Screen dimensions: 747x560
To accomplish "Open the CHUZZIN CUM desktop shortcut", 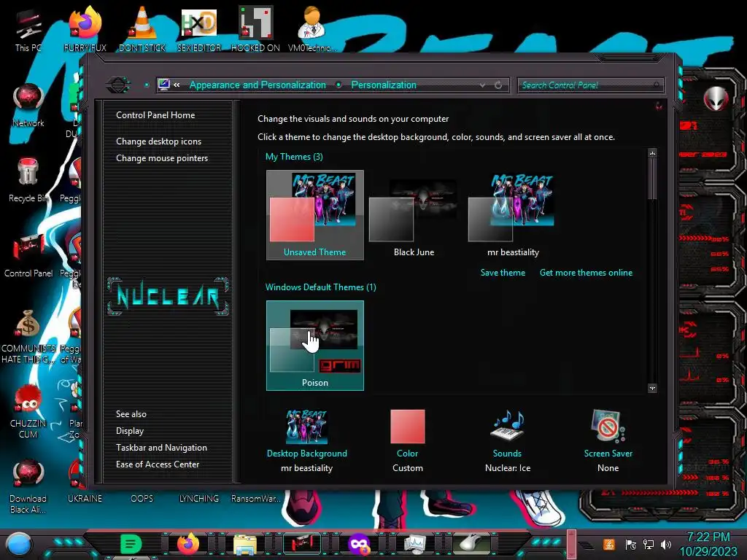I will (28, 411).
